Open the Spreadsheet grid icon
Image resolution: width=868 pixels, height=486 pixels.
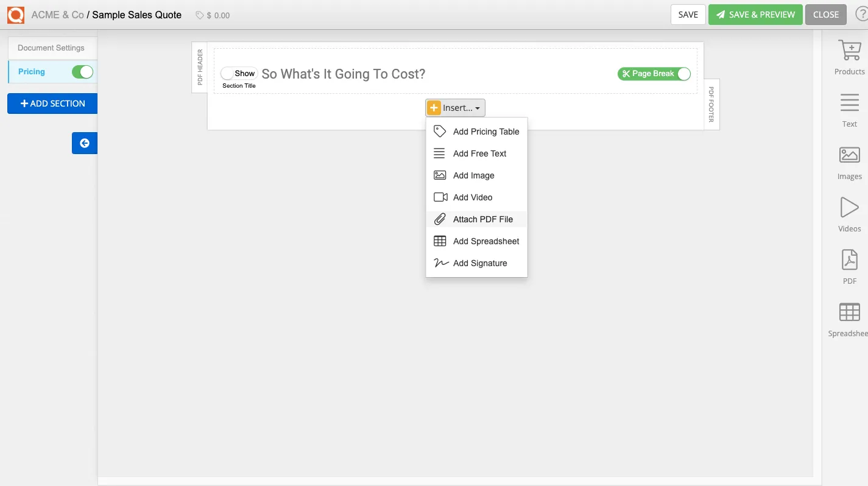pyautogui.click(x=849, y=312)
